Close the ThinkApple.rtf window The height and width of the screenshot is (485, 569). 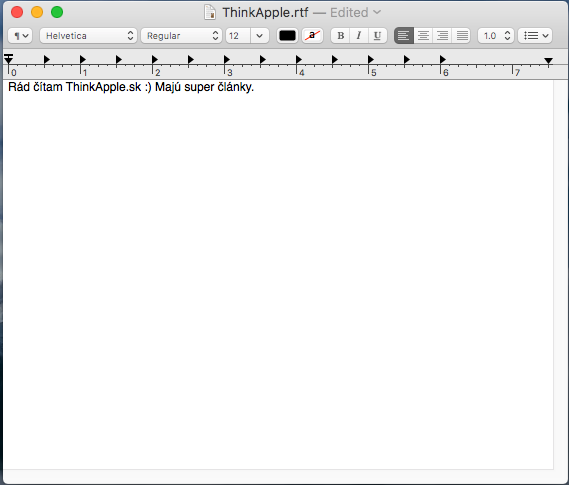(17, 12)
